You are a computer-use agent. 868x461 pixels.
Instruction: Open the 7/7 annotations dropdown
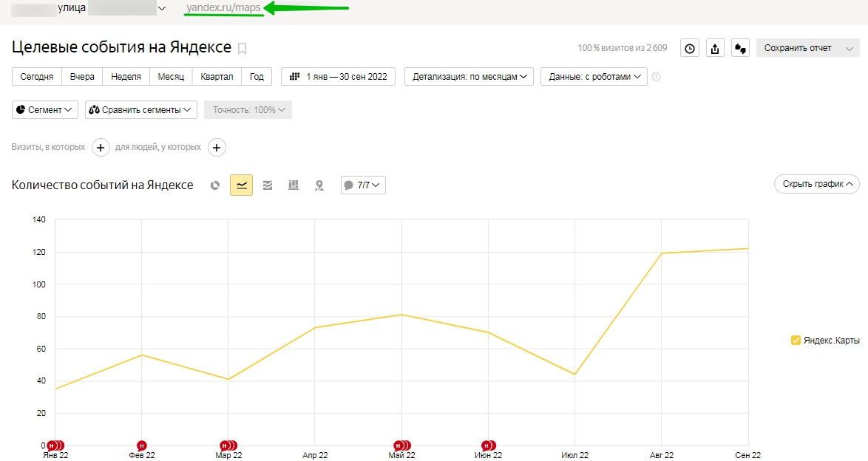coord(363,185)
